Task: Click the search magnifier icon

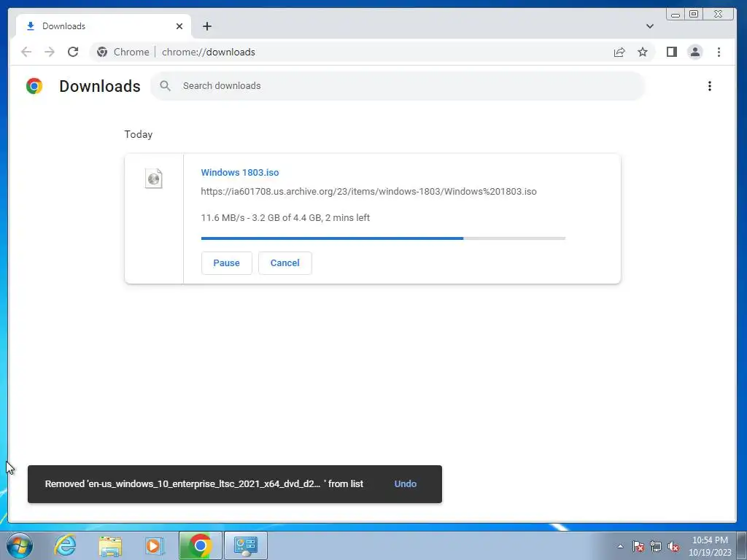Action: 166,86
